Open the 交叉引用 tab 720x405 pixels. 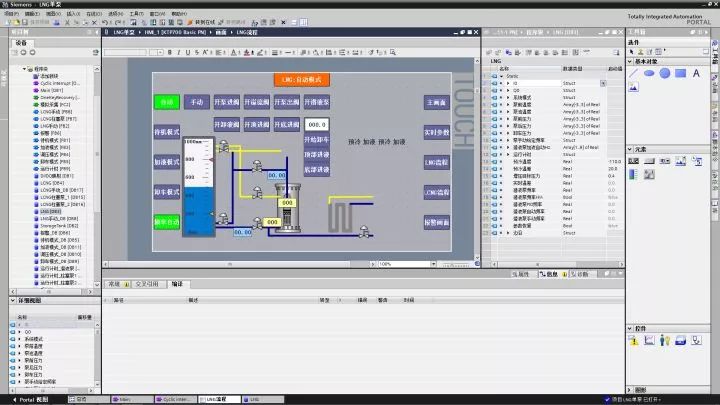(x=147, y=284)
